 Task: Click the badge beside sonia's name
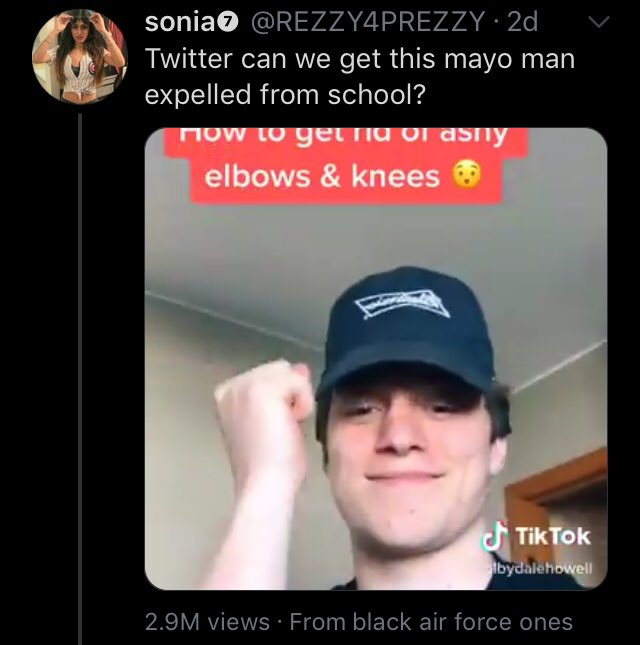tap(229, 23)
